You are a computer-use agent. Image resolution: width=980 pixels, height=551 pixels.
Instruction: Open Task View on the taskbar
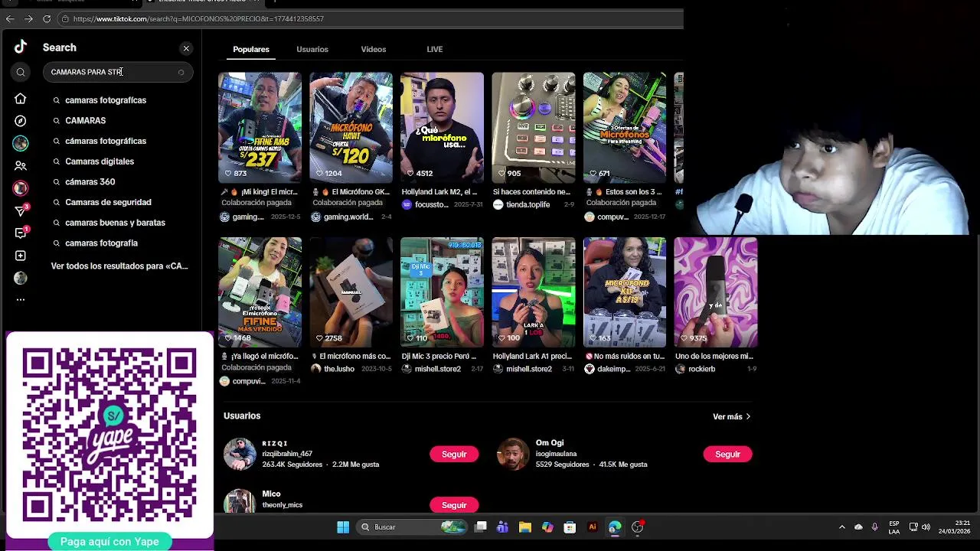(481, 527)
